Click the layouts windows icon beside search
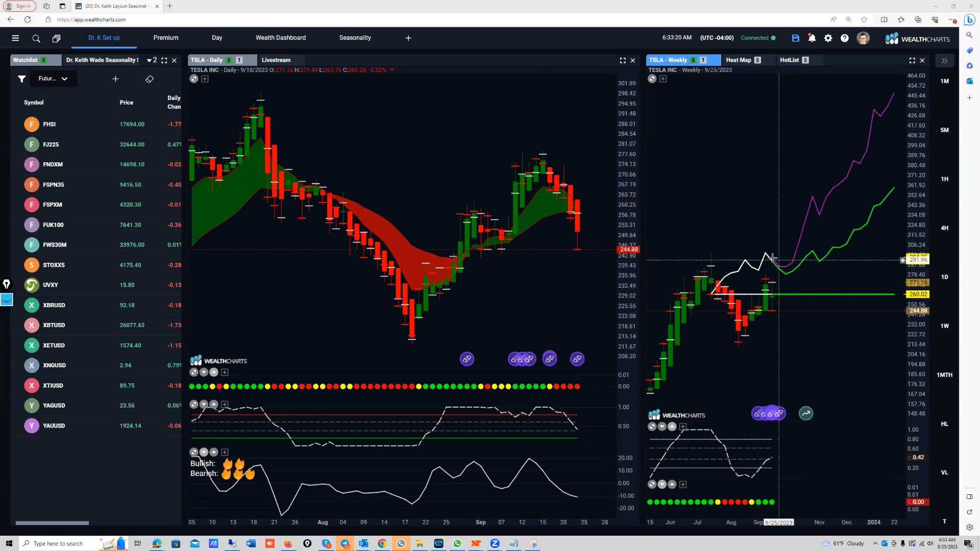The height and width of the screenshot is (551, 980). (x=56, y=38)
